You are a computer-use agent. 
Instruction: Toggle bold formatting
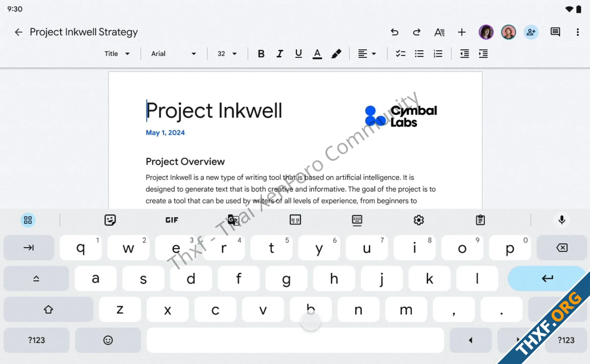(x=261, y=54)
